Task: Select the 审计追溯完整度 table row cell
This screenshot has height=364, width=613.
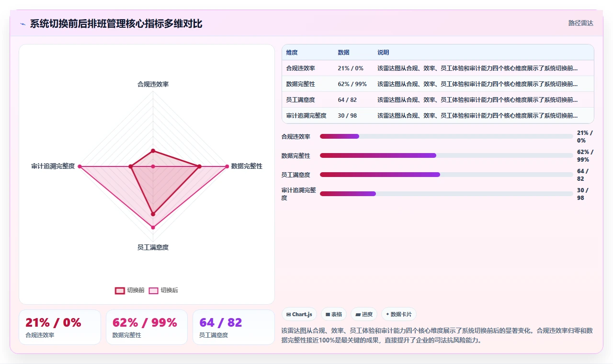Action: 306,116
